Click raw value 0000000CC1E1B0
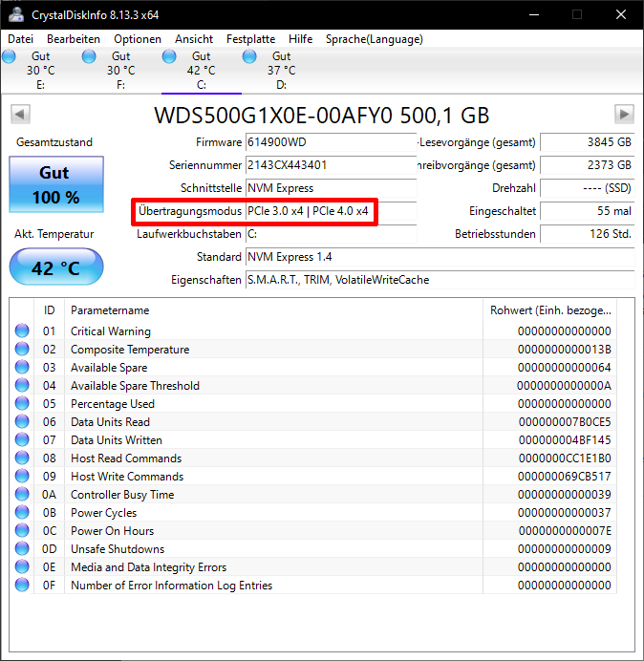The height and width of the screenshot is (661, 644). (x=565, y=458)
